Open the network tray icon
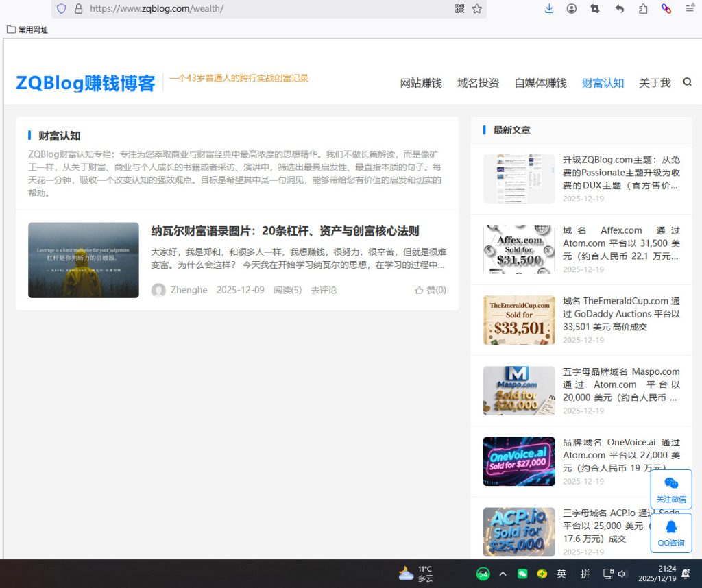Viewport: 702px width, 588px height. (x=608, y=574)
